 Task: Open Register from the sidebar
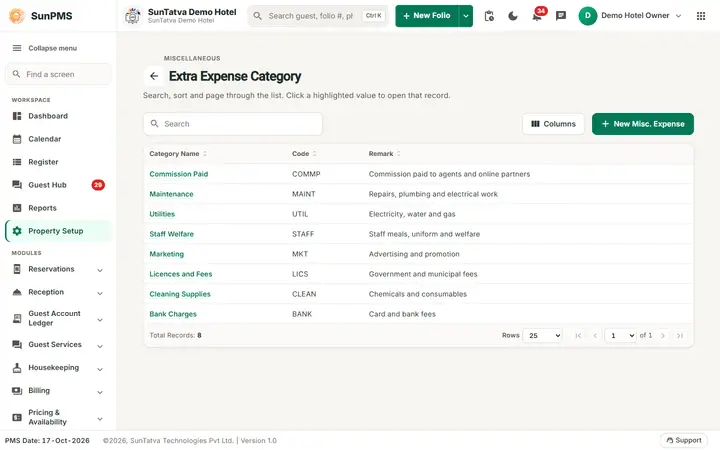(58, 162)
